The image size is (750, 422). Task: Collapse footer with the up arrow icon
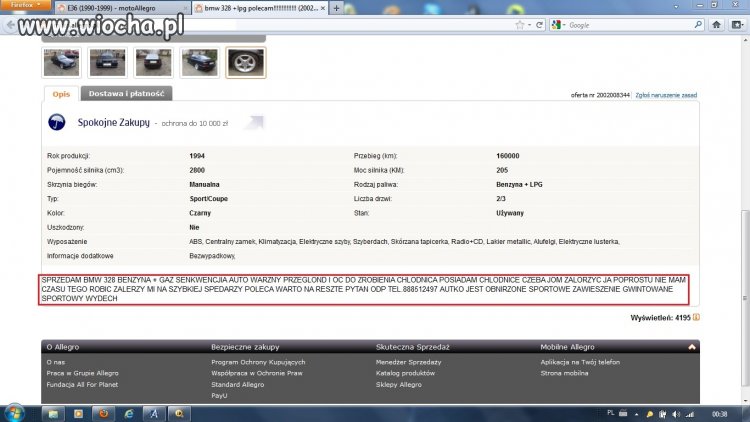[x=692, y=347]
